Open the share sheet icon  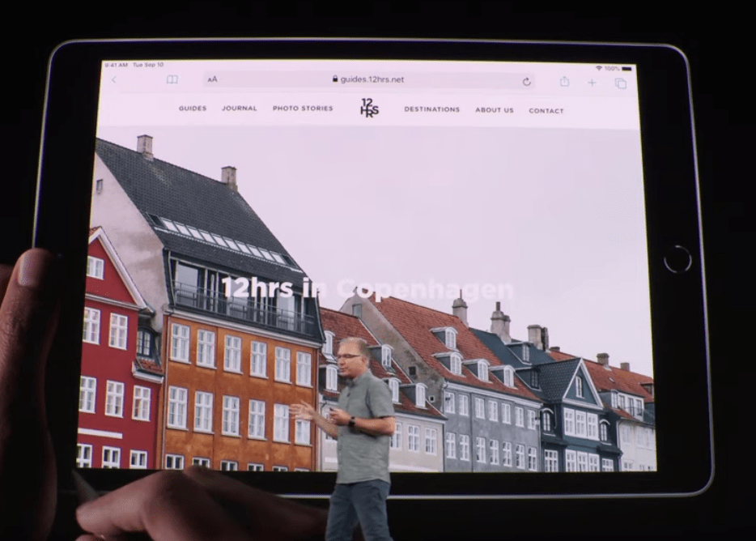564,82
